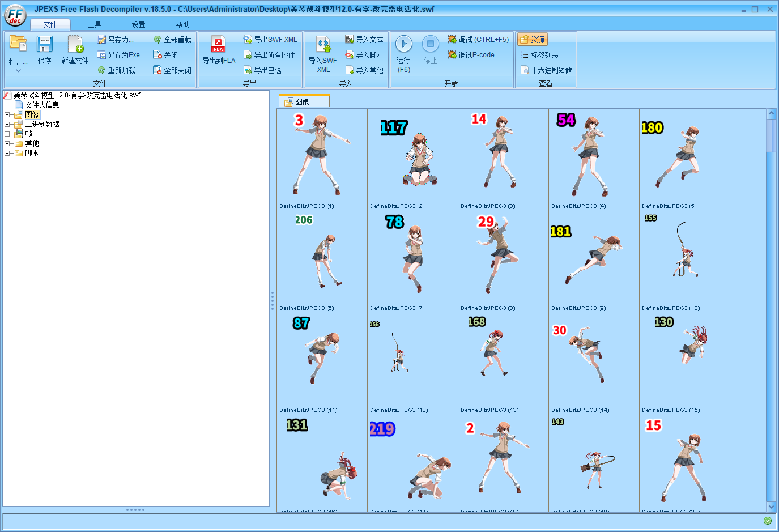This screenshot has width=779, height=532.
Task: Click 导出已选 export selected
Action: (x=262, y=70)
